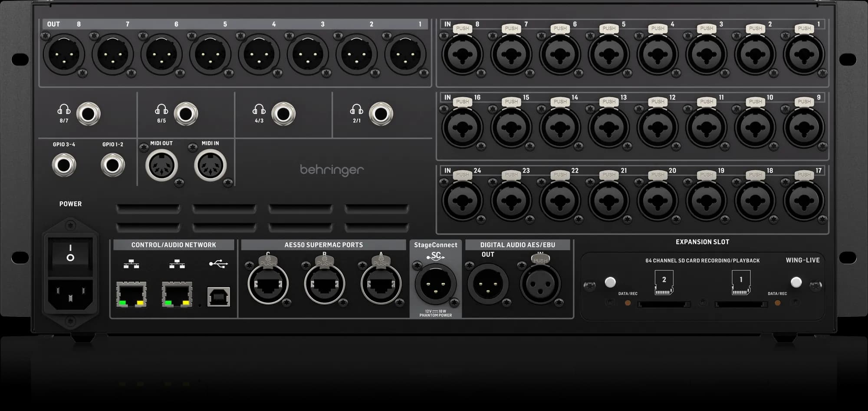This screenshot has height=411, width=868.
Task: Click the AES/EBU OUT connector
Action: coord(488,285)
